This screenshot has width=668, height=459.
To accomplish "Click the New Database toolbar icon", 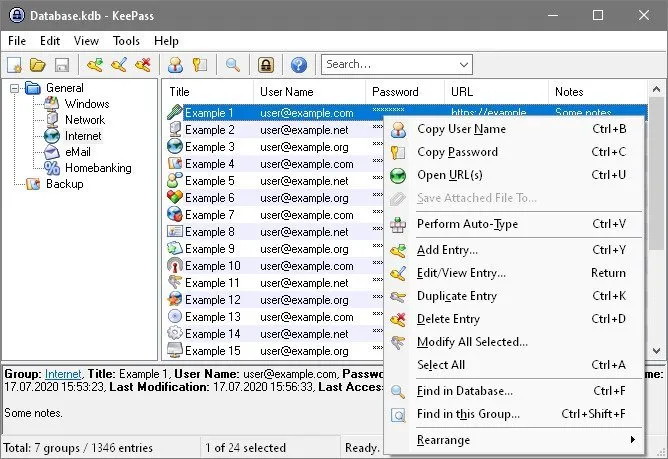I will [14, 65].
